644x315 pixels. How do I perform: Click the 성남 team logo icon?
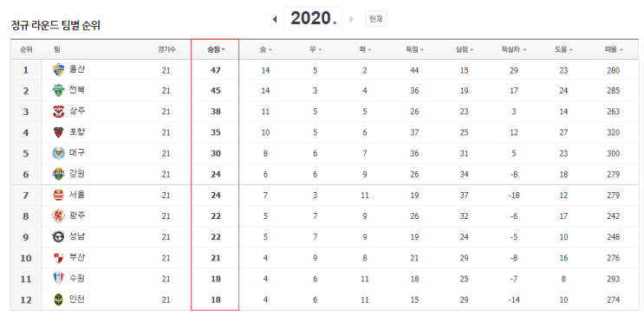pyautogui.click(x=59, y=237)
